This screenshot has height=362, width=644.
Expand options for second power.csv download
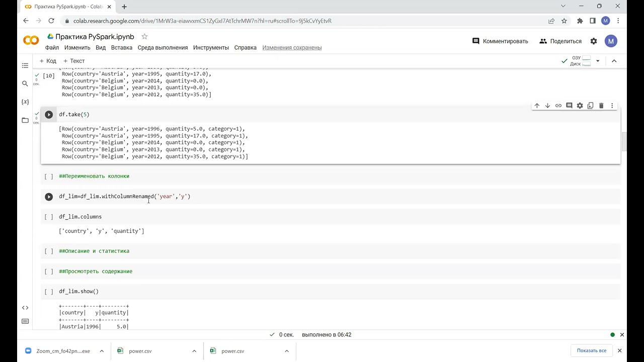pyautogui.click(x=287, y=351)
